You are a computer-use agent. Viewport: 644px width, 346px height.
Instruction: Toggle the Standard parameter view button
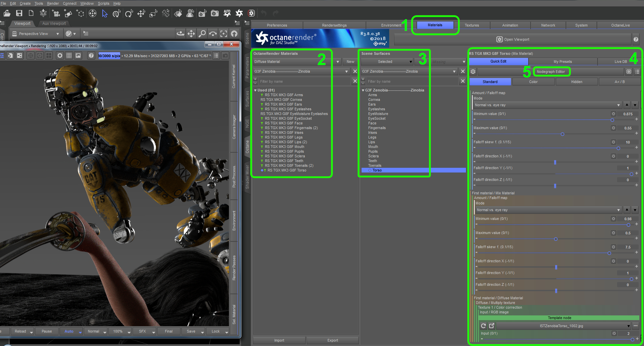pos(490,82)
